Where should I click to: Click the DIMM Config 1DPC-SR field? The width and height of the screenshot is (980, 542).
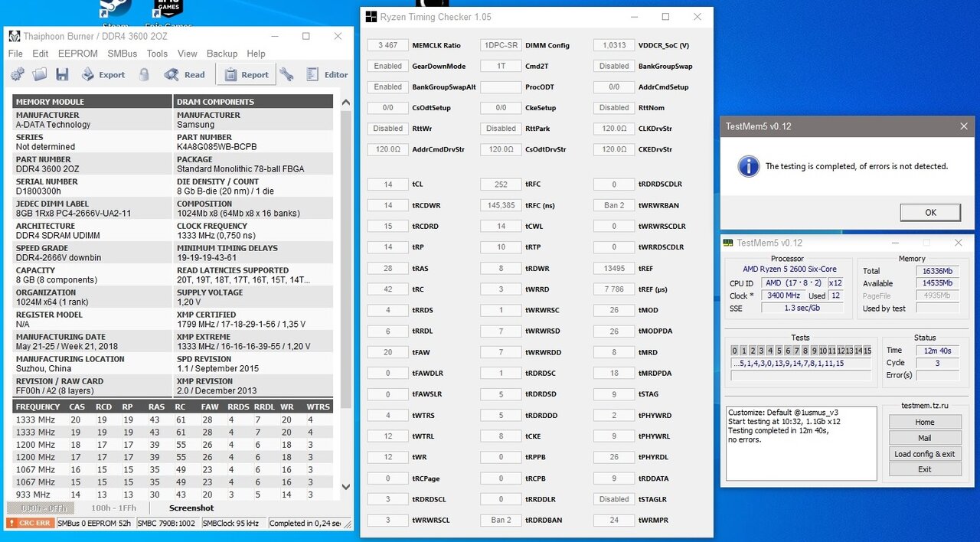click(x=501, y=45)
